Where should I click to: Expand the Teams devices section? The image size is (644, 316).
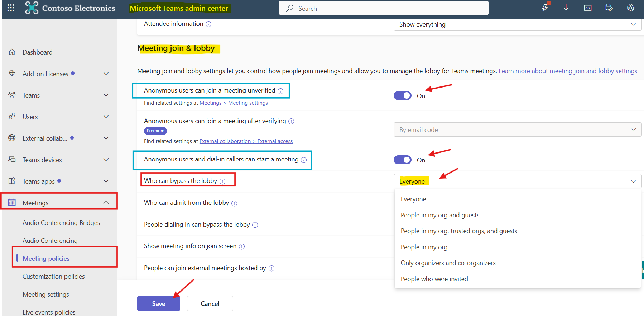click(106, 160)
